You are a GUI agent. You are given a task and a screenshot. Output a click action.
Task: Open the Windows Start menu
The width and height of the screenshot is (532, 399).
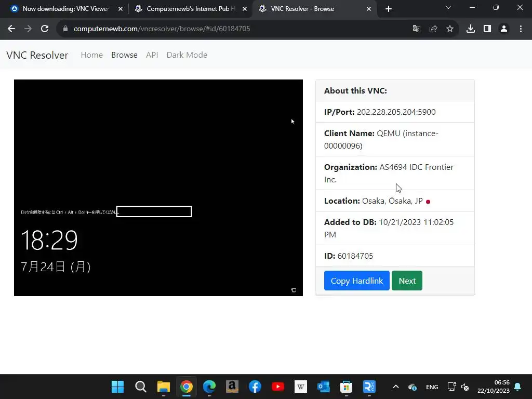(118, 387)
